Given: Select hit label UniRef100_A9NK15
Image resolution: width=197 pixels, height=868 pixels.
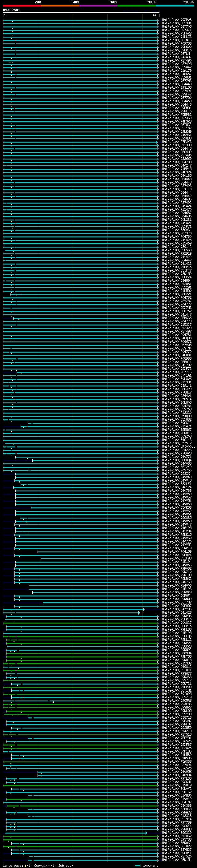Looking at the screenshot, I should [x=177, y=535].
